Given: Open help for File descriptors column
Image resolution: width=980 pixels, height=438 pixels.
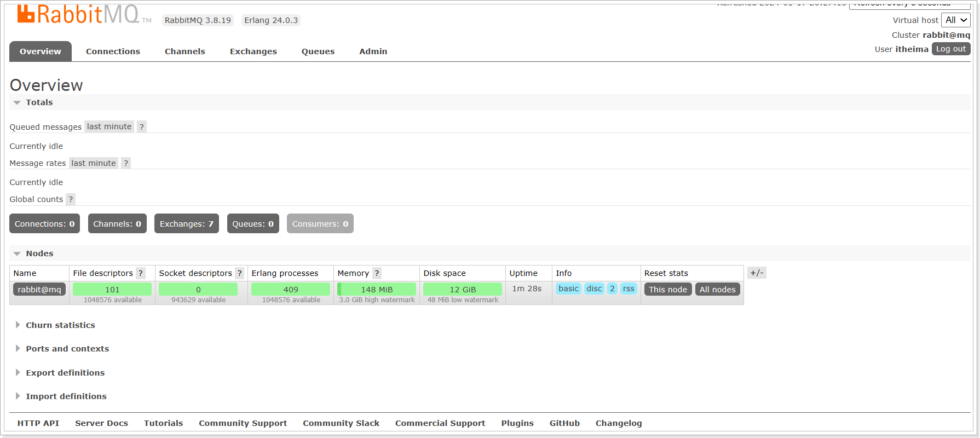Looking at the screenshot, I should (x=141, y=273).
